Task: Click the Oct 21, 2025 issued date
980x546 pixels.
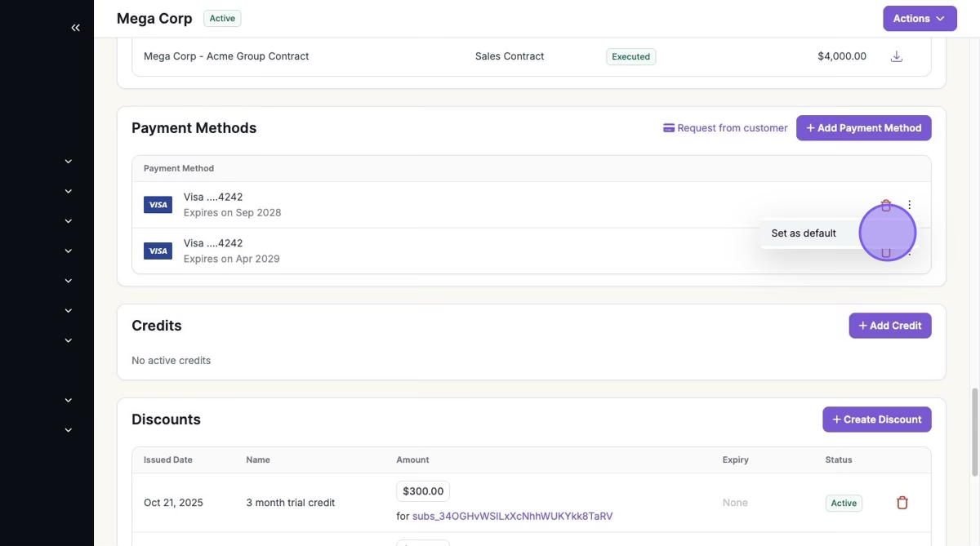Action: pyautogui.click(x=173, y=503)
